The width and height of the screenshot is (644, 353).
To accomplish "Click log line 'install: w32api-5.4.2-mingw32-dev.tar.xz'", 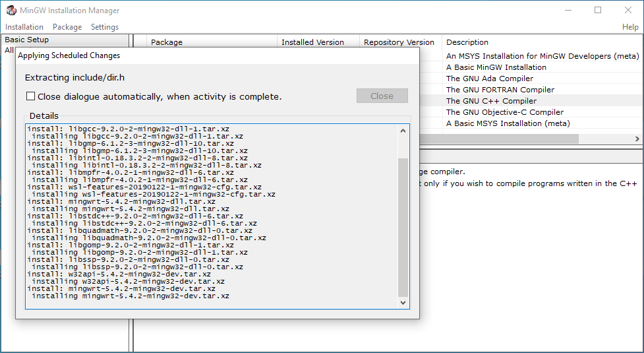I will click(119, 274).
